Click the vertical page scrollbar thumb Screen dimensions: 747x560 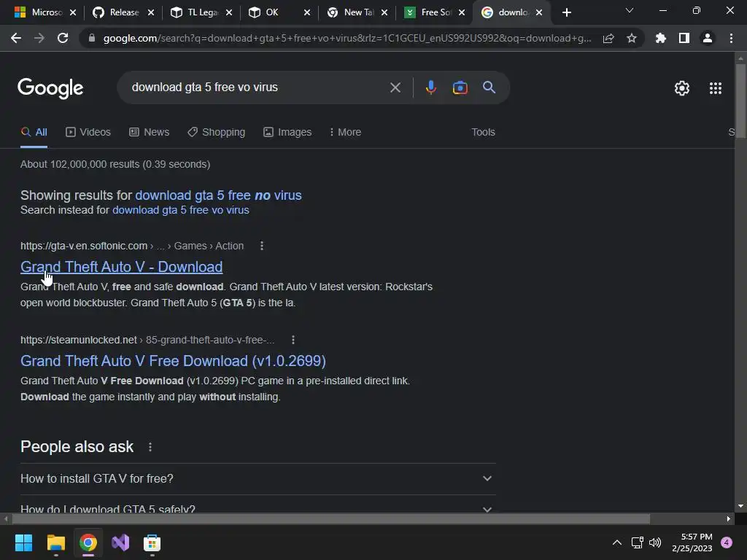click(740, 101)
